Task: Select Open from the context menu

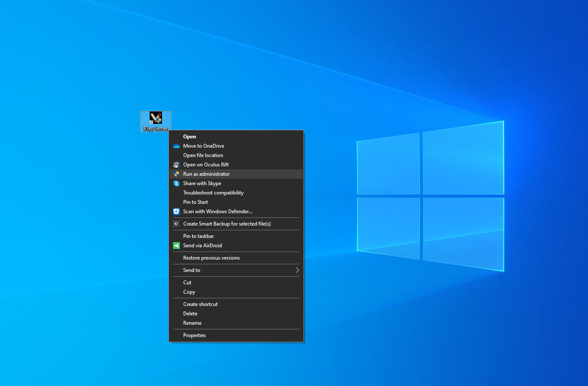Action: (x=190, y=137)
